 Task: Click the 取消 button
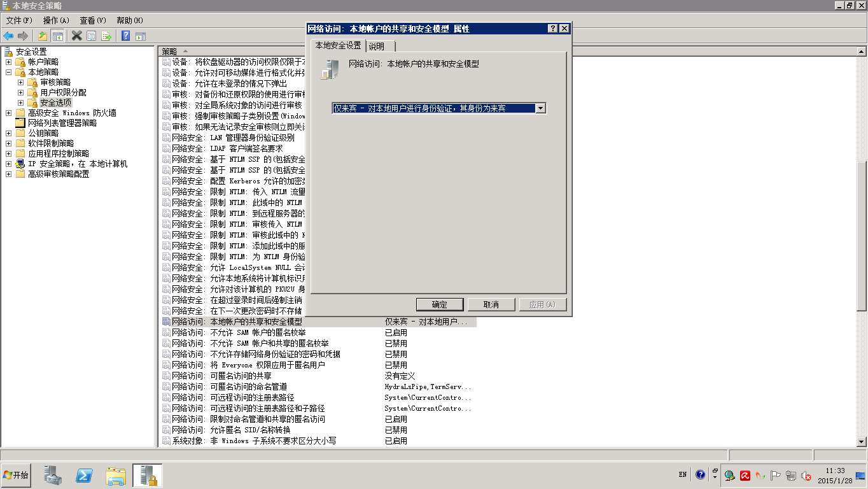point(491,304)
